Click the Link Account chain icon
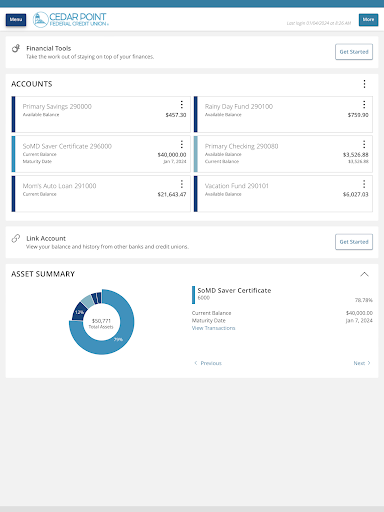Viewport: 384px width, 512px height. click(16, 238)
